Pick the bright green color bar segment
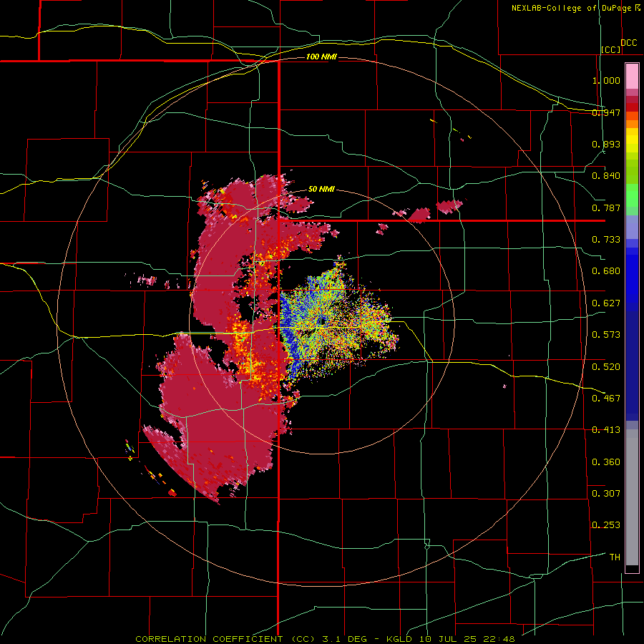 pyautogui.click(x=632, y=195)
